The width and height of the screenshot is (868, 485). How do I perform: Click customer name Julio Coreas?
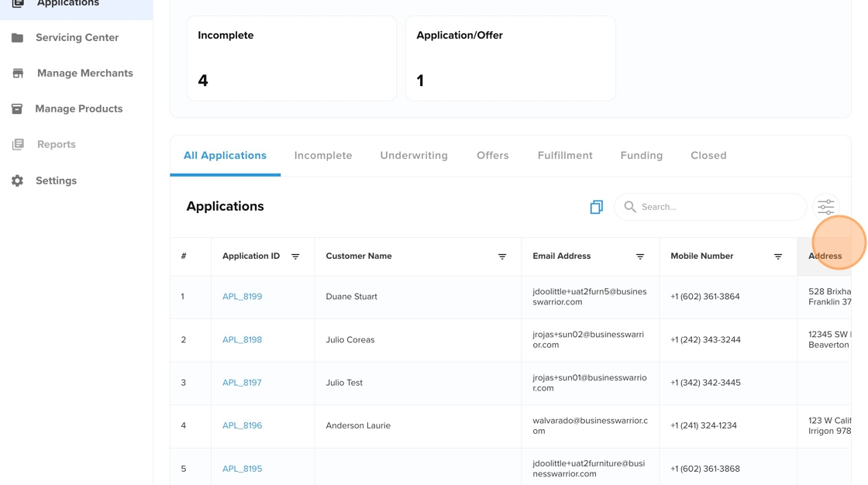350,340
